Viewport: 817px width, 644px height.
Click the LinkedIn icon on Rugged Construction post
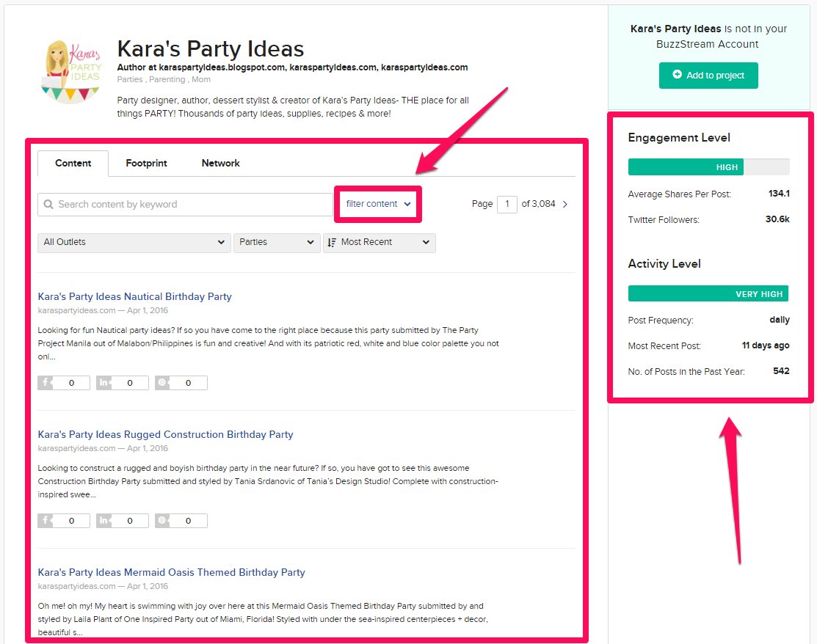coord(103,520)
